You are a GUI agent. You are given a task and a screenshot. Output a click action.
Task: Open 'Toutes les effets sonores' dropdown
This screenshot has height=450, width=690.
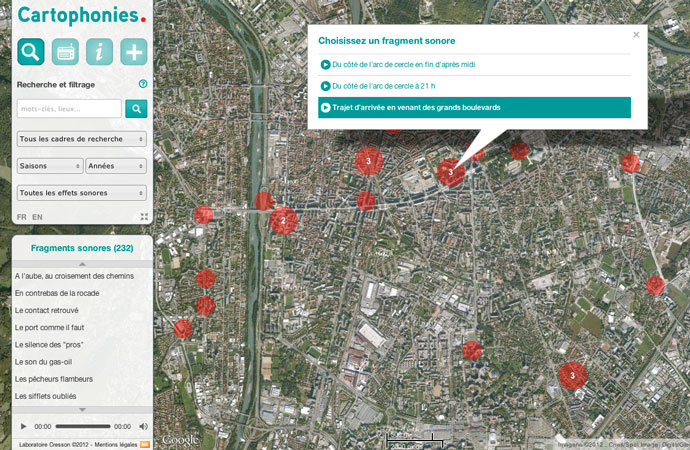click(x=82, y=192)
